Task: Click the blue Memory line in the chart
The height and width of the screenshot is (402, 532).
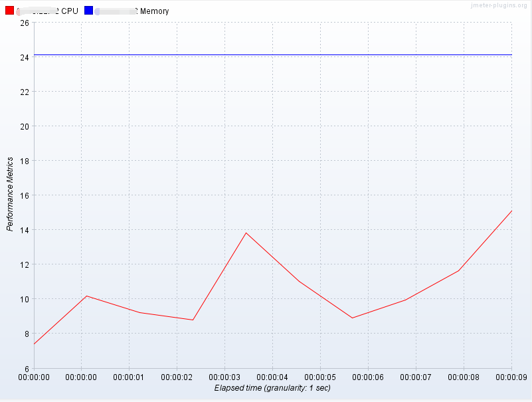Action: pos(273,54)
